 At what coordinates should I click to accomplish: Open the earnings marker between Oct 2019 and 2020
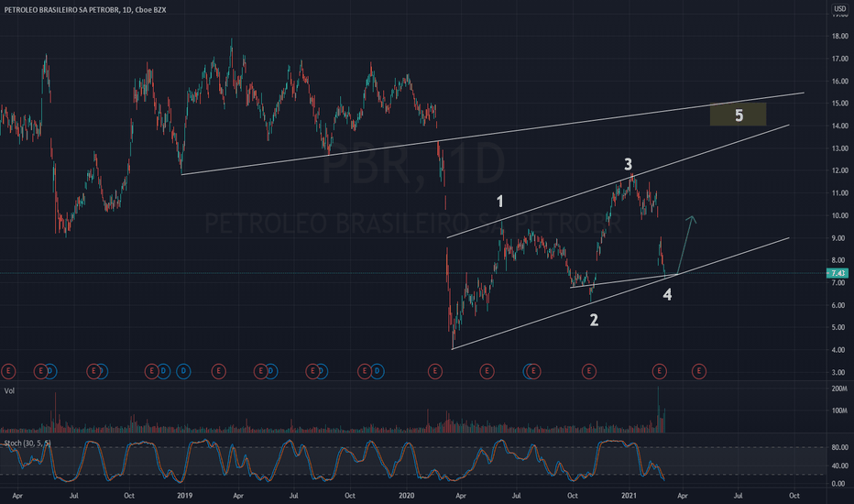pos(365,372)
